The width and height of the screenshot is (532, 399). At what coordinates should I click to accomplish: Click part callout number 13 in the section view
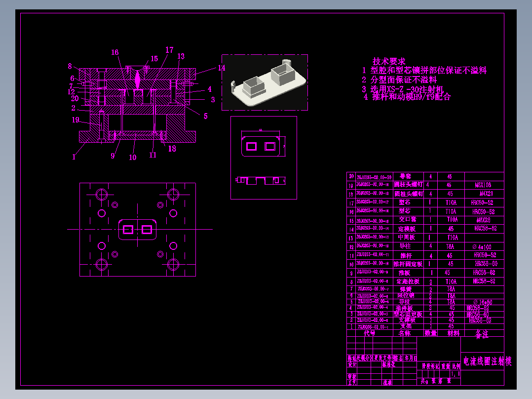coord(181,56)
